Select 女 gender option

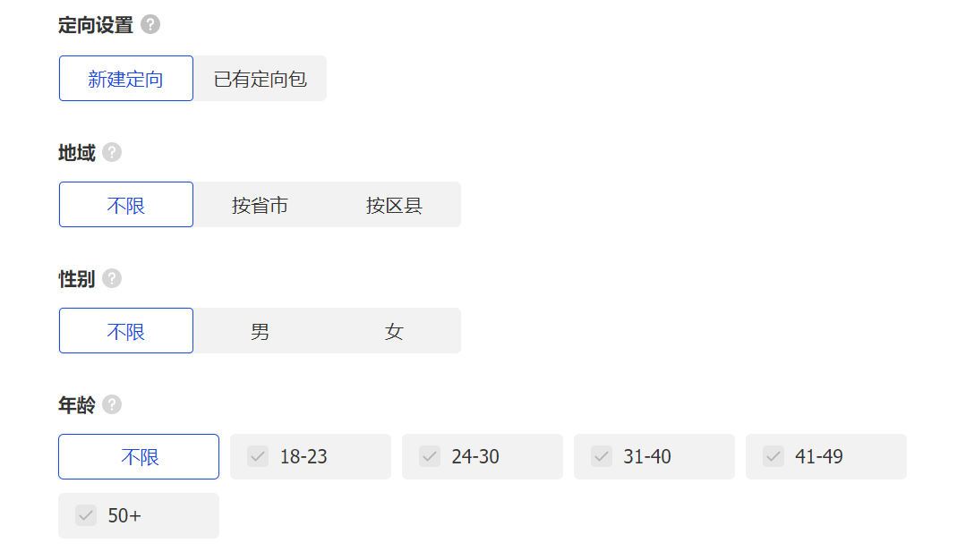click(x=394, y=331)
